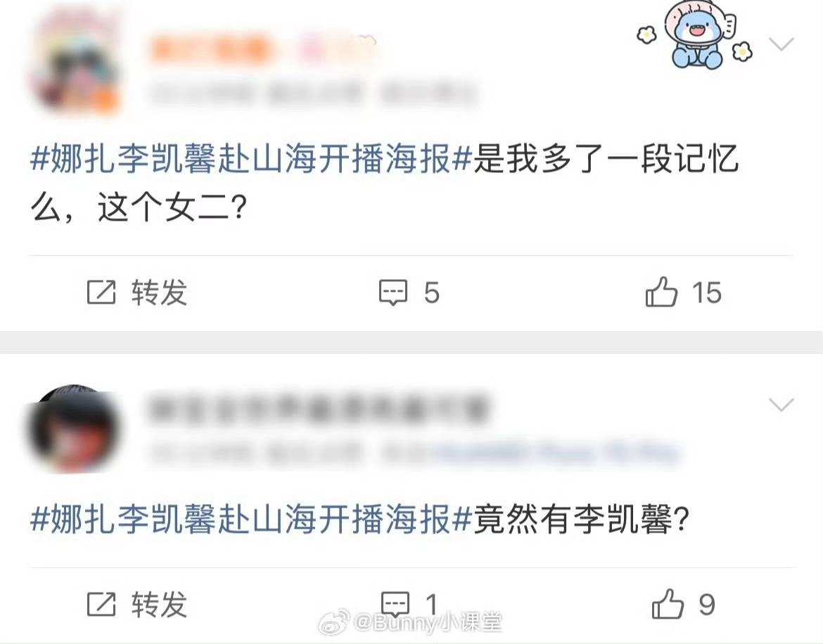Open second poster's blurred username
The width and height of the screenshot is (823, 644).
click(319, 409)
